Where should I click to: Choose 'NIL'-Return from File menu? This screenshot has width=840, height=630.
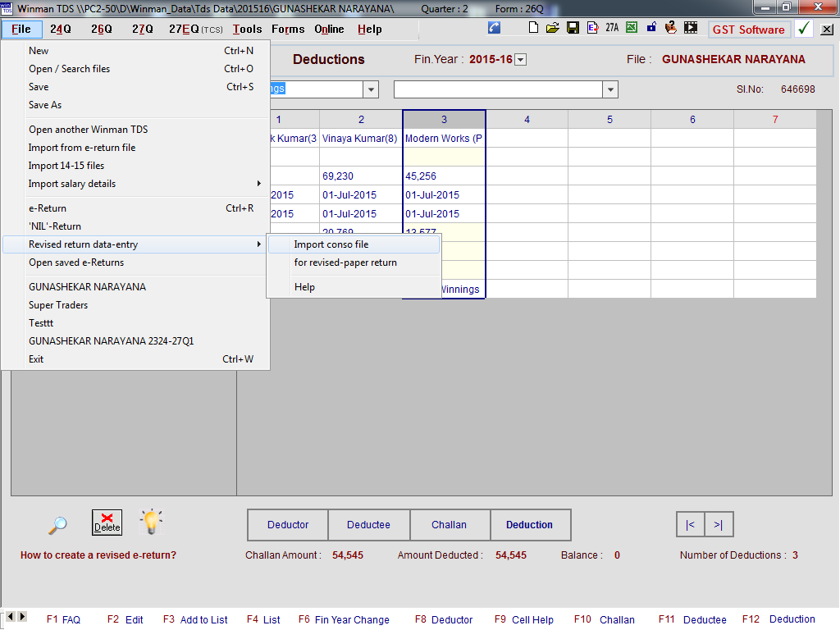[x=55, y=226]
